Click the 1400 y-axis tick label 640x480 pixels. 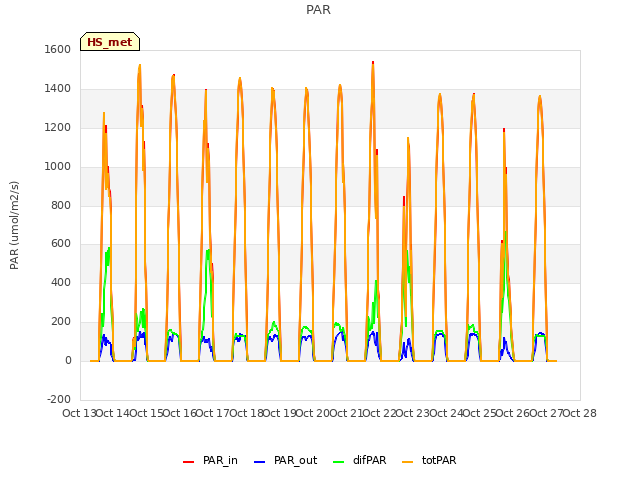[58, 89]
